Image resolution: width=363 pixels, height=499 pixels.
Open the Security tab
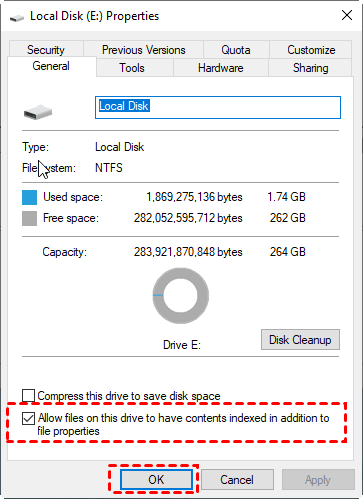click(x=46, y=50)
